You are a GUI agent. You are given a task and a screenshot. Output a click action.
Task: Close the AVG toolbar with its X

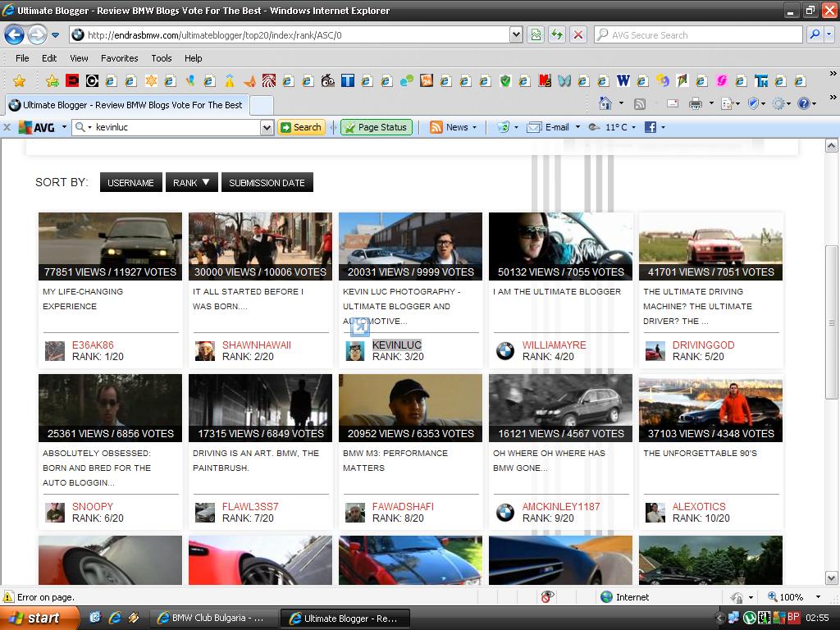click(7, 127)
